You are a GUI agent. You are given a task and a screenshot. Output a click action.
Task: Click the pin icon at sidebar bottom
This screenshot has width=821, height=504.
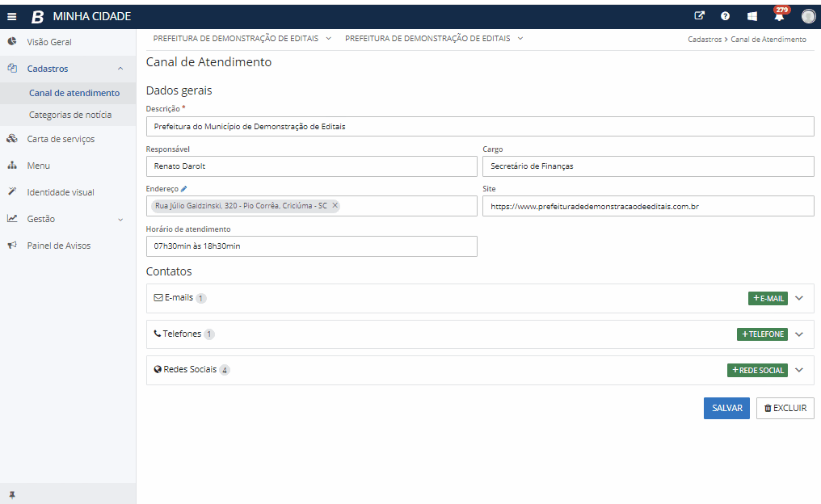click(11, 493)
